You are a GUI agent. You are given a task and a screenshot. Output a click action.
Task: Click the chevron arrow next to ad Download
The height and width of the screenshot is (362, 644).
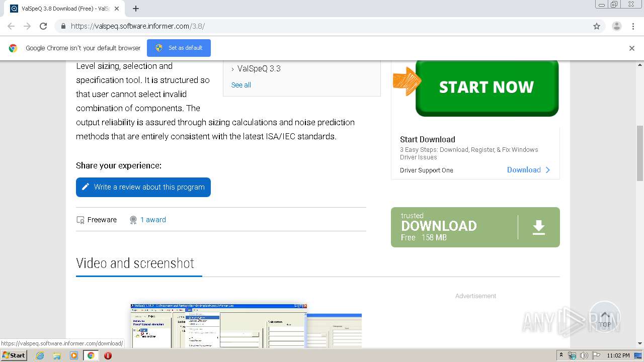[x=548, y=170]
